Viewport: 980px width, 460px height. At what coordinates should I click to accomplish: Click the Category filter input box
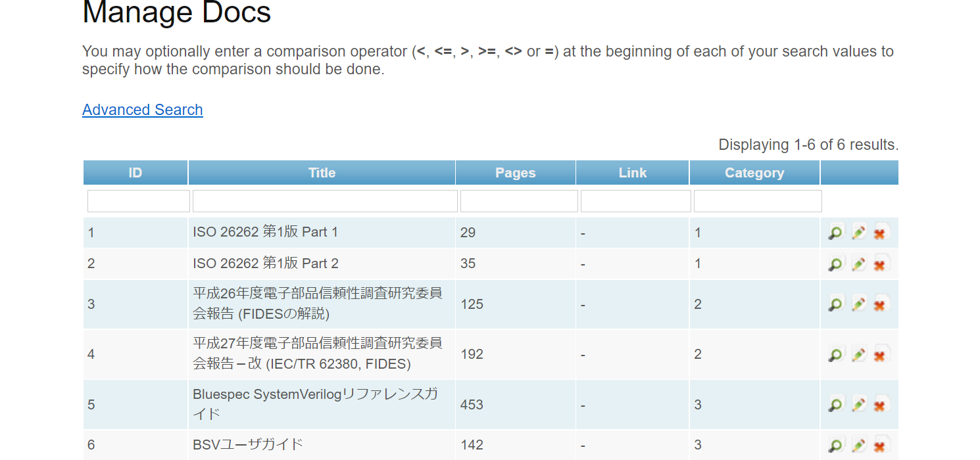[758, 201]
